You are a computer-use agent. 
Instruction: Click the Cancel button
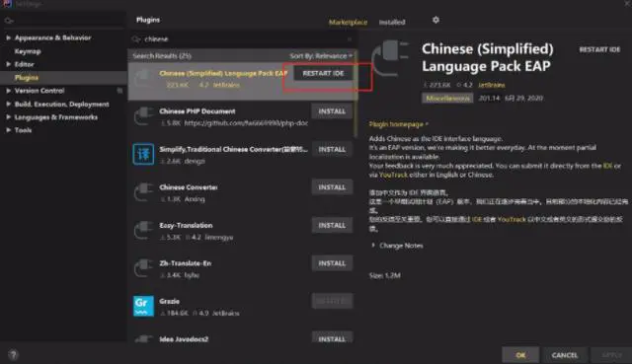click(x=564, y=355)
